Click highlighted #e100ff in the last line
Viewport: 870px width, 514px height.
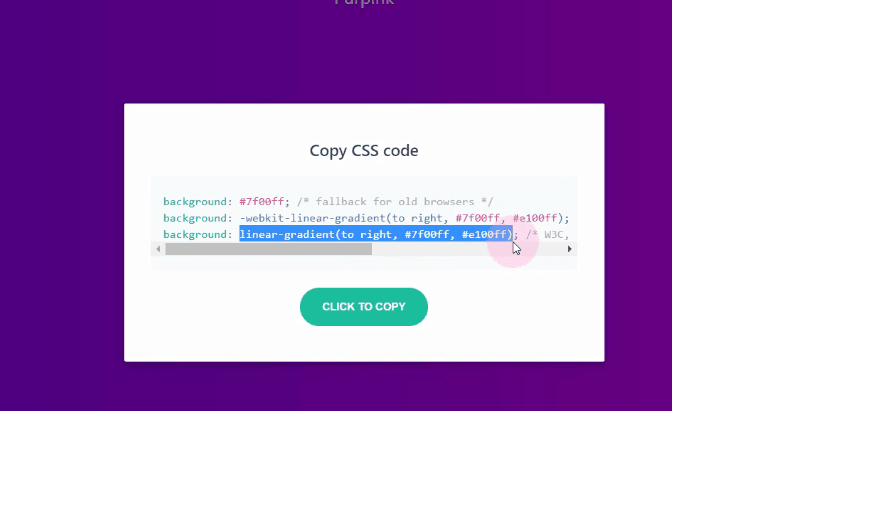(x=484, y=234)
